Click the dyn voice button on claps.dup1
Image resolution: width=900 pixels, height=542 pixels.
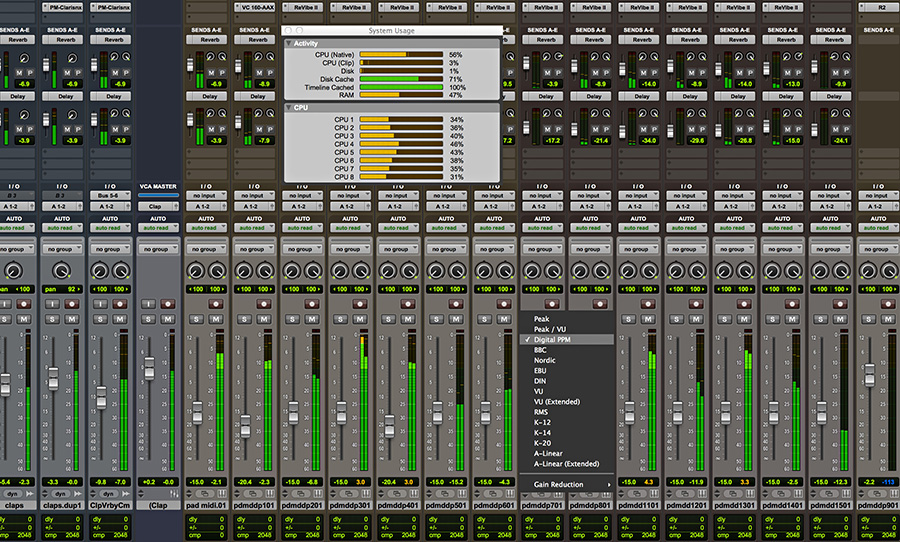coord(60,494)
